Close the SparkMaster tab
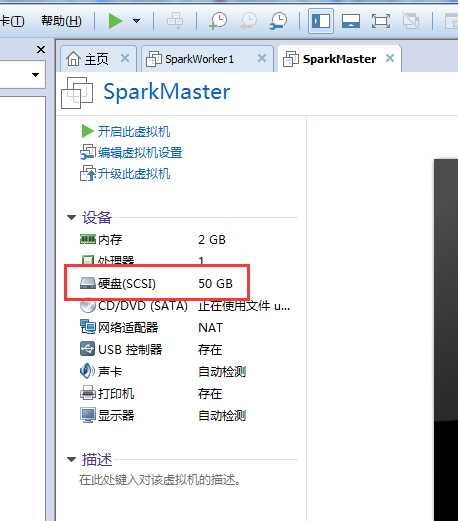 390,58
